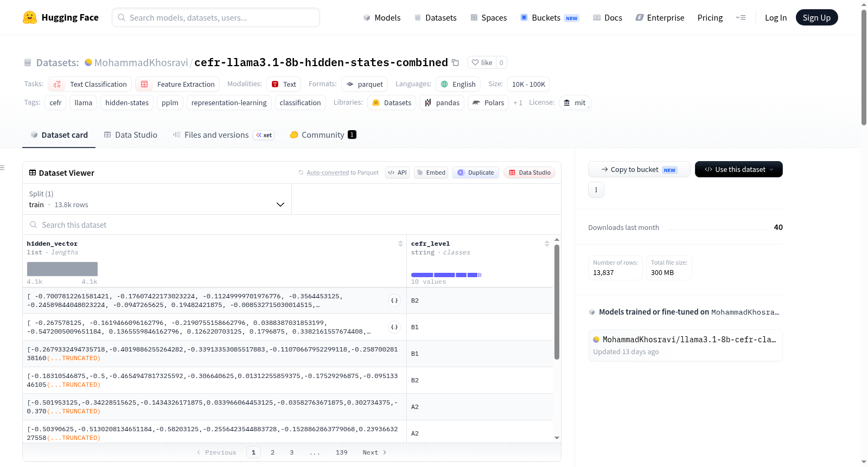This screenshot has height=467, width=868.
Task: Click the left sidebar toggle icon
Action: (x=3, y=168)
